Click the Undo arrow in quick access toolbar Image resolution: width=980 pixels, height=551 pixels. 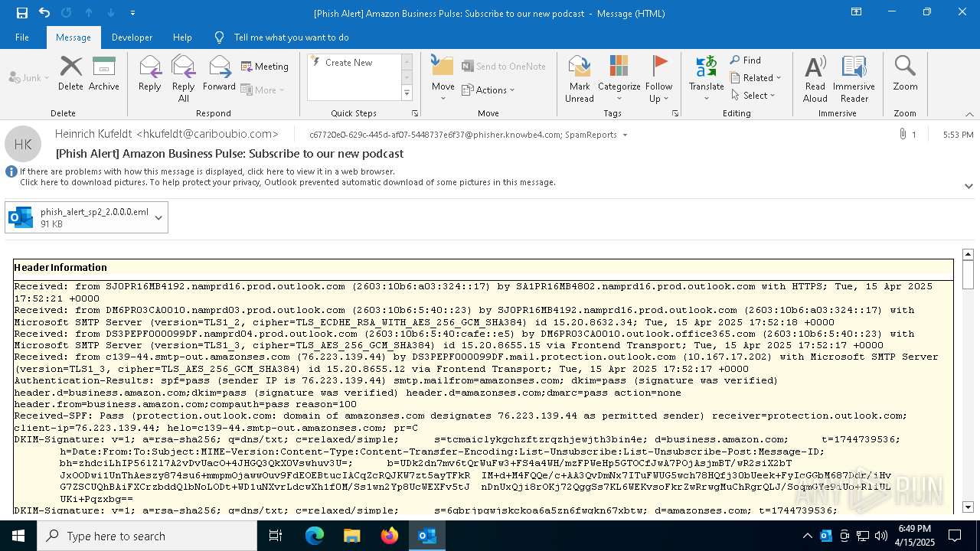pos(44,13)
